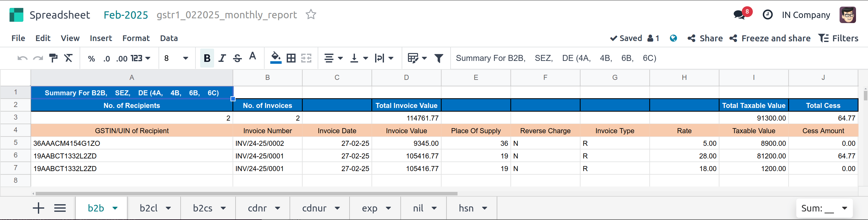Toggle italic formatting
868x220 pixels.
(x=222, y=58)
